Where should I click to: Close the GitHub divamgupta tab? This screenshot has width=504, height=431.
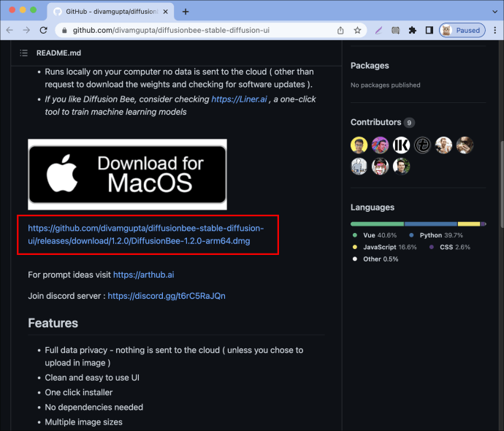coord(166,12)
